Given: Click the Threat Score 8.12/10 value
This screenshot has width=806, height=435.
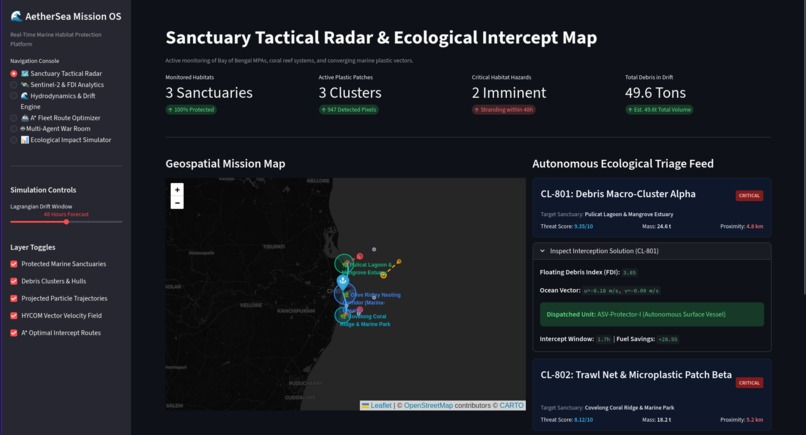Looking at the screenshot, I should click(x=583, y=420).
